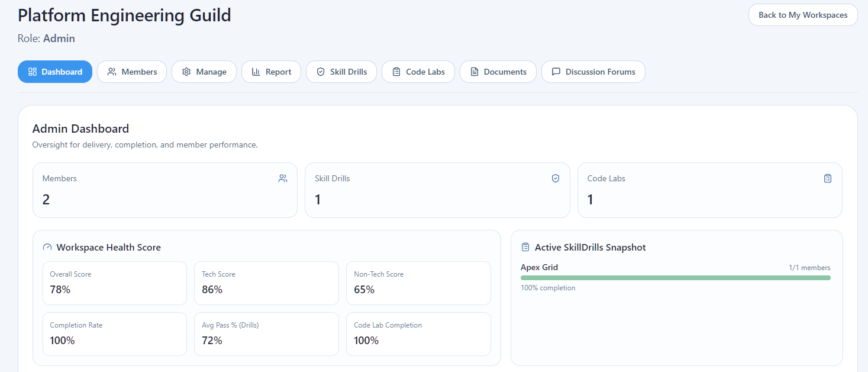
Task: Click the Back to My Workspaces button
Action: pyautogui.click(x=802, y=15)
